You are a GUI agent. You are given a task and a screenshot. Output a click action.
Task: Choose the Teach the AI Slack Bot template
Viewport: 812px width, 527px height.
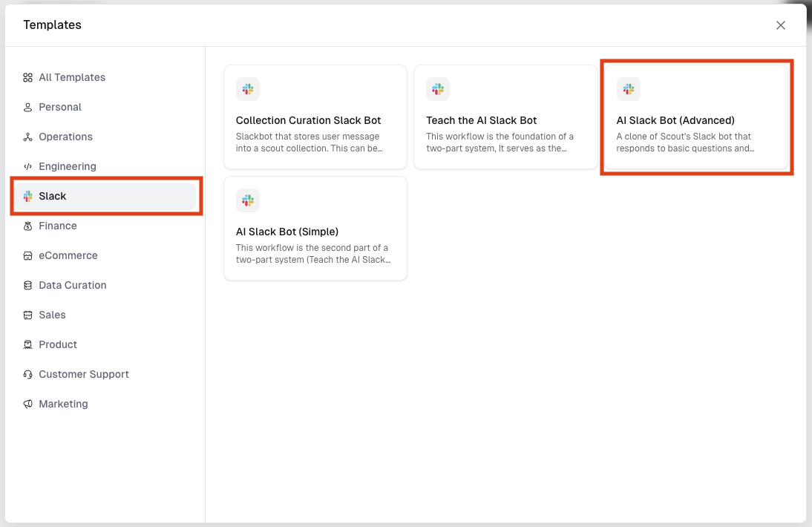505,117
